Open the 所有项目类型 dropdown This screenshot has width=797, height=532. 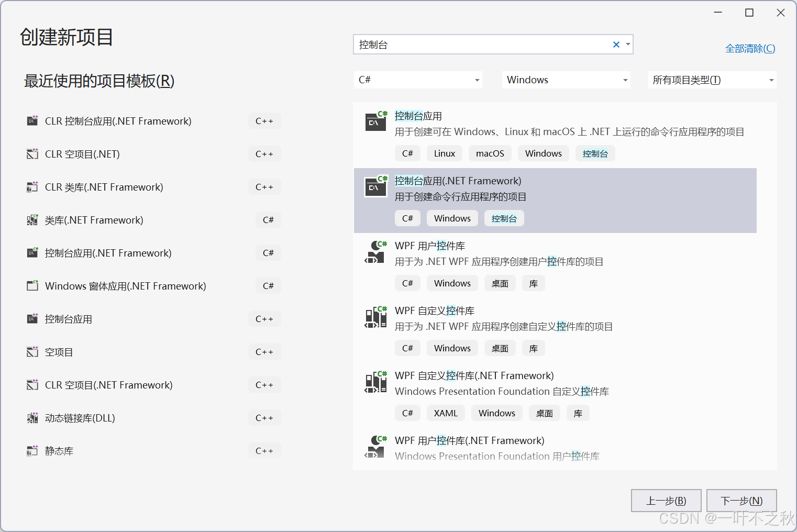click(771, 80)
